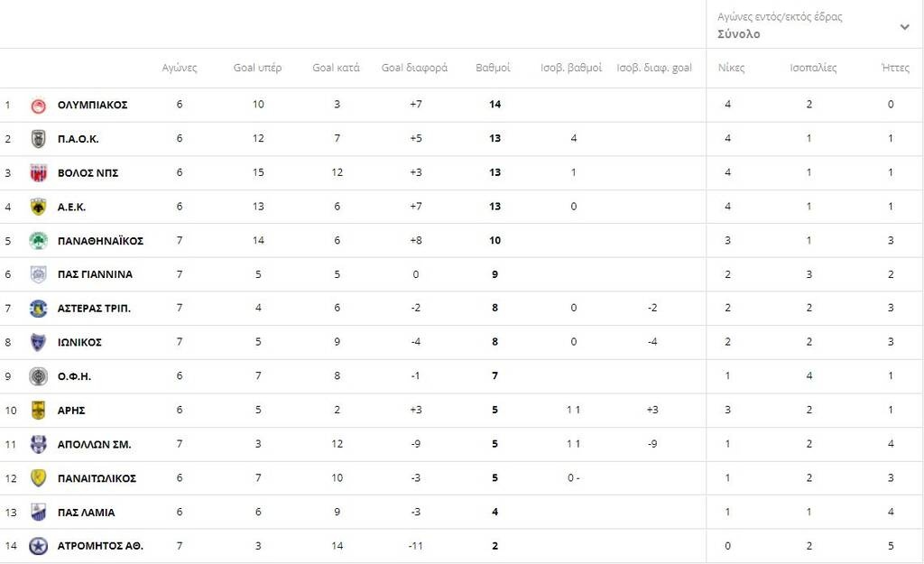924x564 pixels.
Task: Click the Olympiacos team crest icon
Action: (x=38, y=105)
